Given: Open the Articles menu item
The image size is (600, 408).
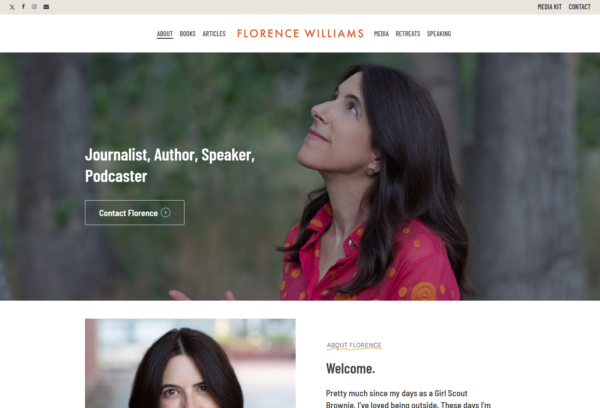Looking at the screenshot, I should [x=214, y=34].
